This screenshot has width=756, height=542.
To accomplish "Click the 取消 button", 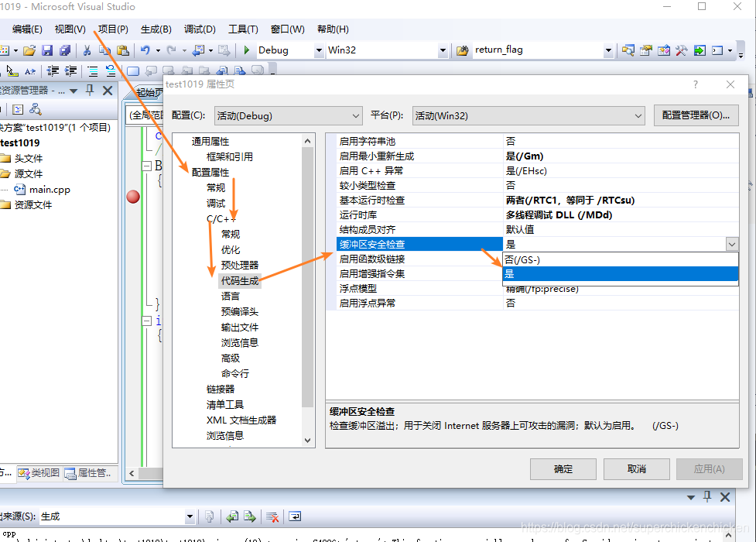I will coord(636,469).
